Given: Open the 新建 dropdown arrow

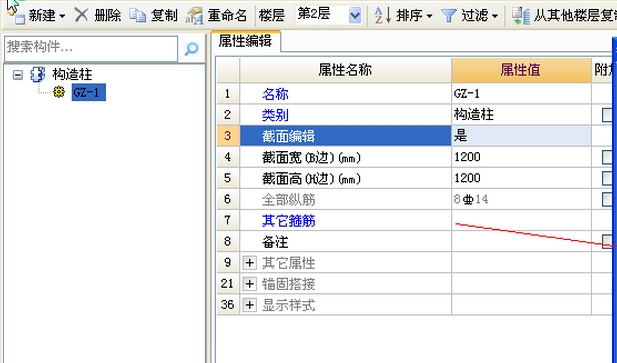Looking at the screenshot, I should [62, 17].
